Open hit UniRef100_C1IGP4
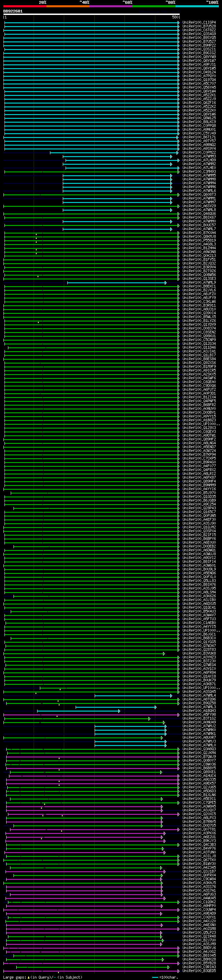Screen dimensions: 222x980 (x=199, y=23)
